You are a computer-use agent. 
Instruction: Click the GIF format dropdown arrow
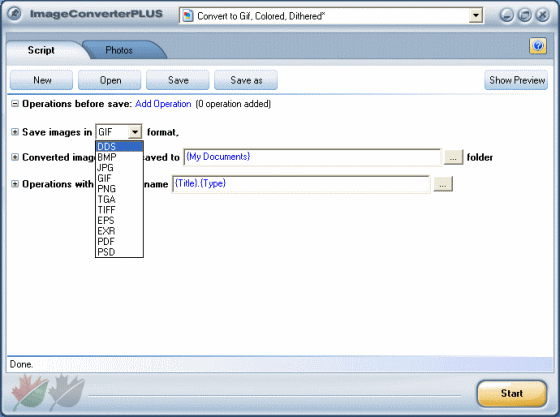coord(135,132)
